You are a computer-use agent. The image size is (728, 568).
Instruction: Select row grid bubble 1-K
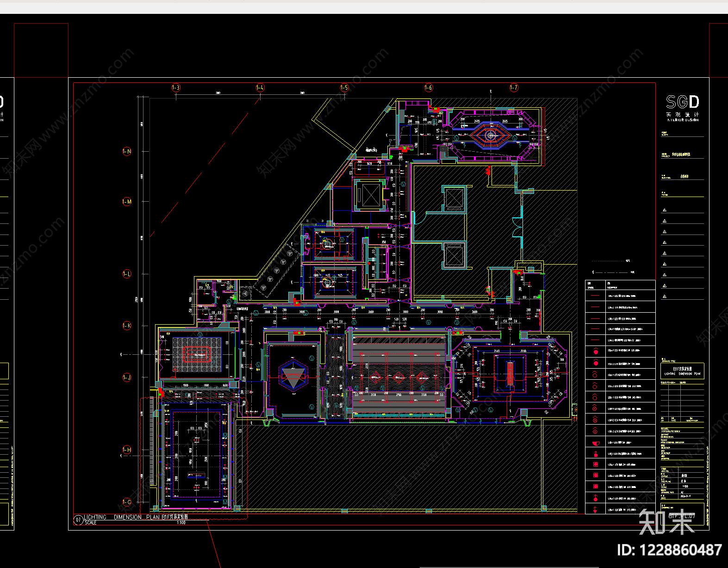[127, 326]
